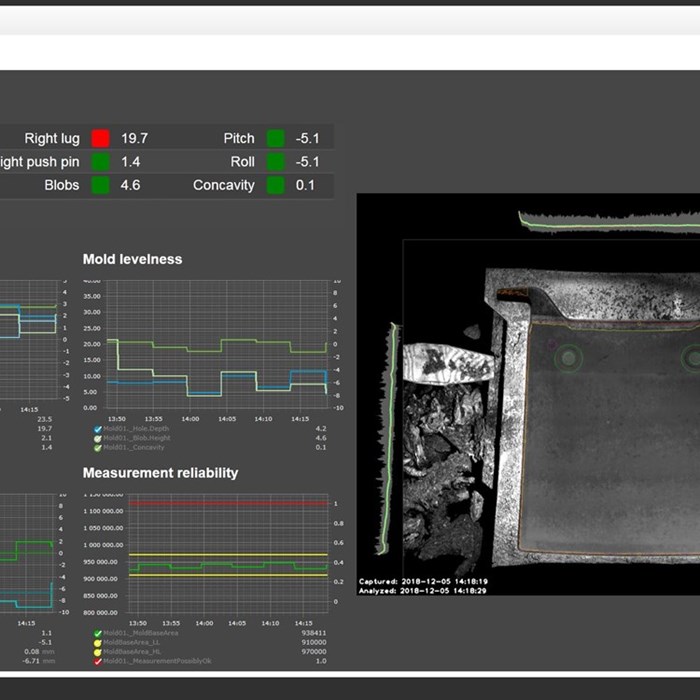
Task: Toggle the Mold01._Blob.Height series checkbox
Action: 97,438
